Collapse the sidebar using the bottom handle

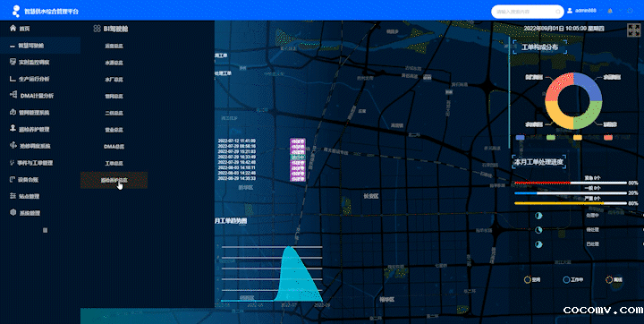(x=46, y=230)
